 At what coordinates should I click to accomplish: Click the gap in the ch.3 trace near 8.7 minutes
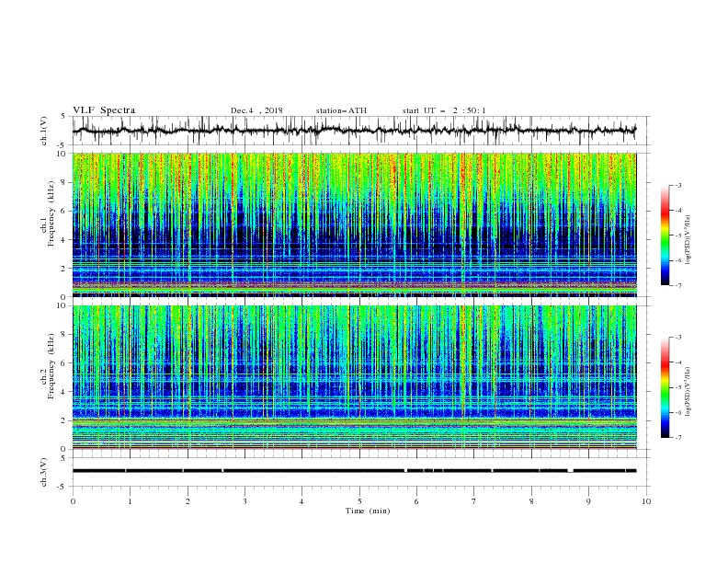(x=571, y=471)
